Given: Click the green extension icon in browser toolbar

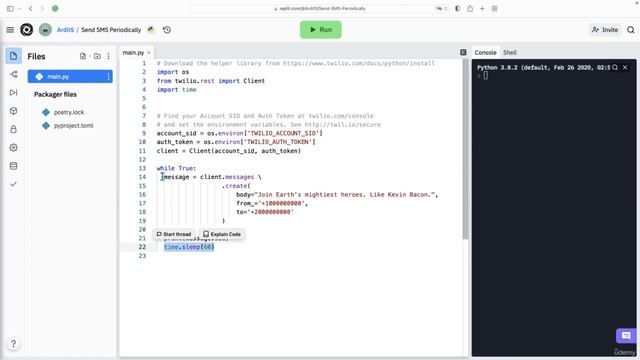Looking at the screenshot, I should [55, 8].
